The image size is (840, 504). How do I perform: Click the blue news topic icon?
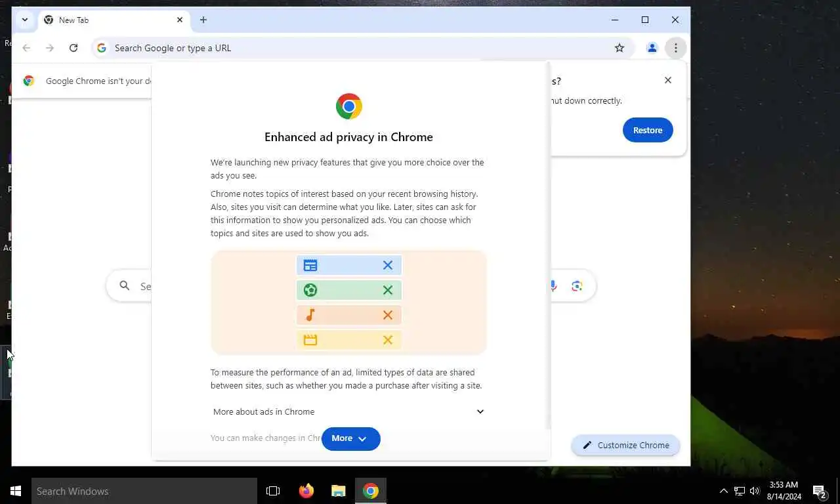point(310,265)
